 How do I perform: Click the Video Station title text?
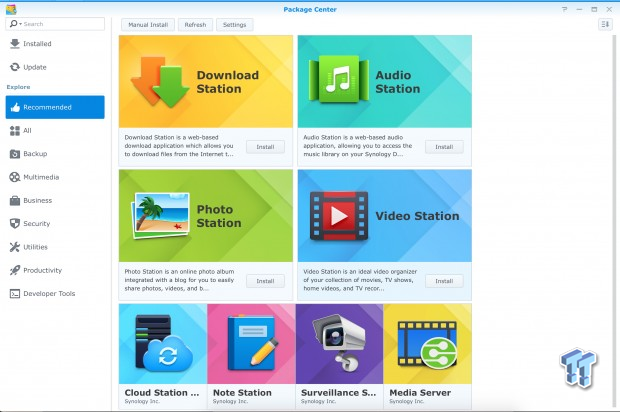coord(417,216)
